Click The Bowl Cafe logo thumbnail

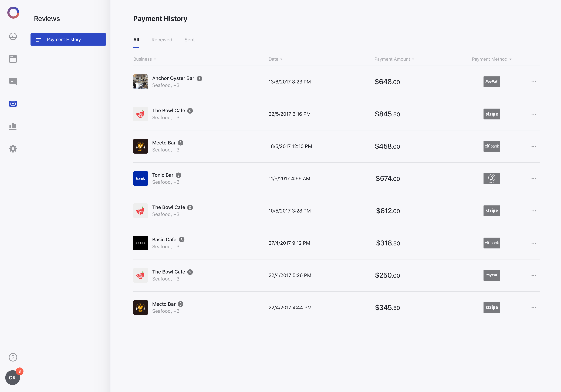point(140,114)
